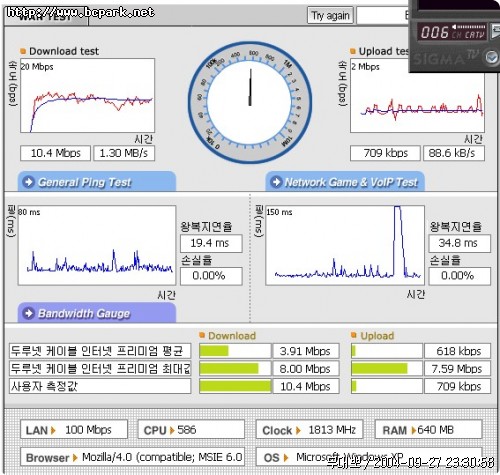Click the LAN 100 Mbps info box
Screen dimensions: 500x475
click(74, 430)
